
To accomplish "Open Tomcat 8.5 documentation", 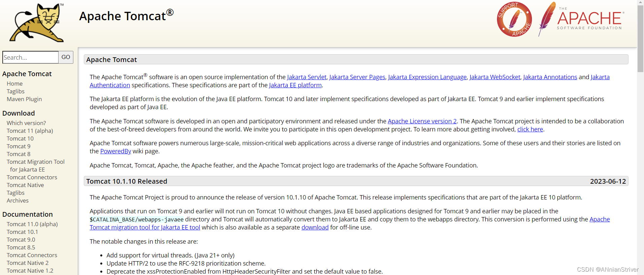I will click(21, 247).
